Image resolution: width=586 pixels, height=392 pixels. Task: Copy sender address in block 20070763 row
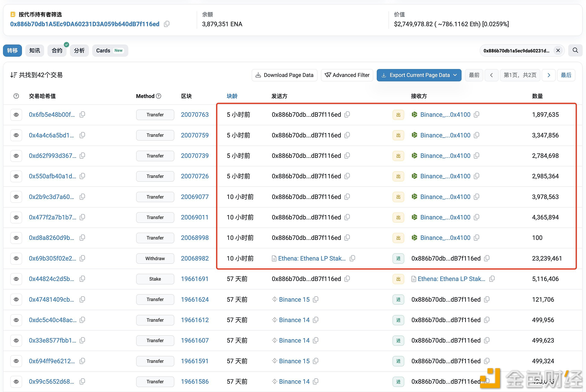[347, 114]
